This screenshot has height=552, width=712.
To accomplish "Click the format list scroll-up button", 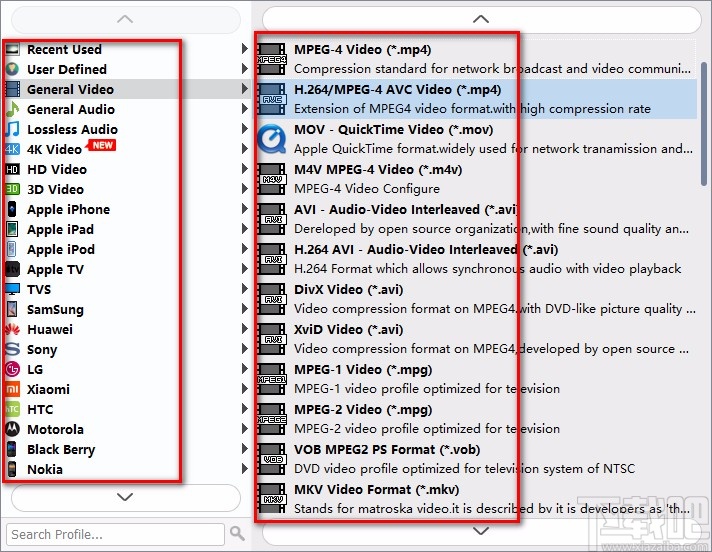I will point(482,20).
